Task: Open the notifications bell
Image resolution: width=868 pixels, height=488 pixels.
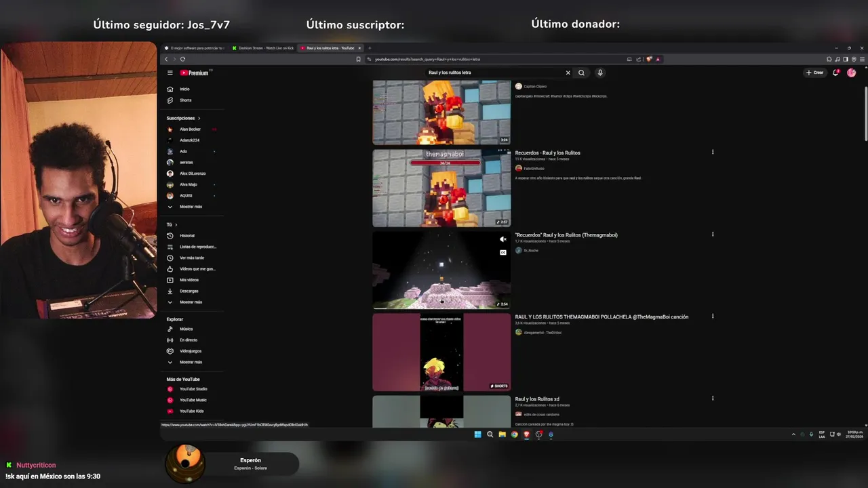Action: (836, 73)
